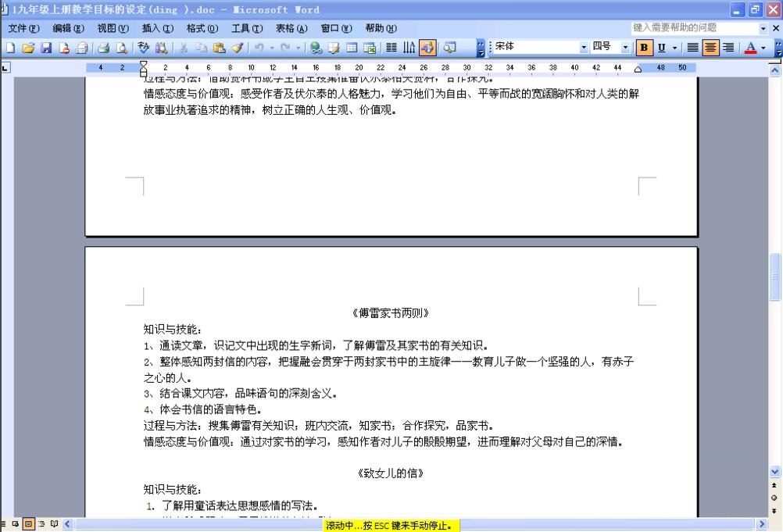Open the 格式(O) menu
Screen dimensions: 783x532
tap(202, 28)
